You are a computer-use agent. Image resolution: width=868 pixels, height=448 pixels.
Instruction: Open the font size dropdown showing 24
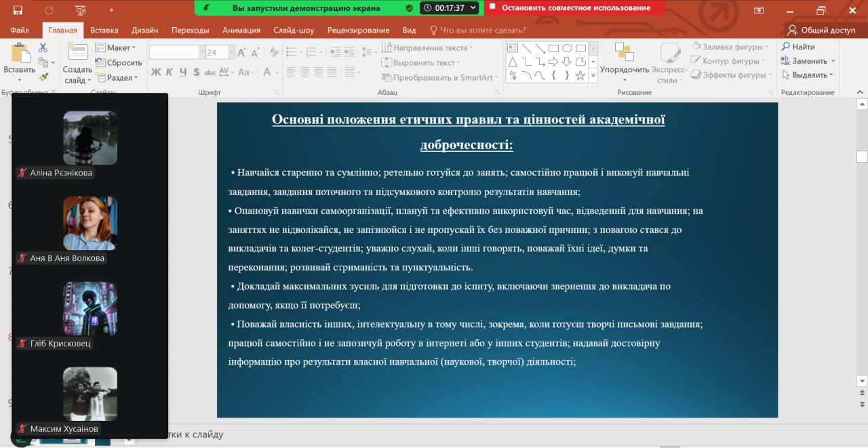tap(231, 52)
